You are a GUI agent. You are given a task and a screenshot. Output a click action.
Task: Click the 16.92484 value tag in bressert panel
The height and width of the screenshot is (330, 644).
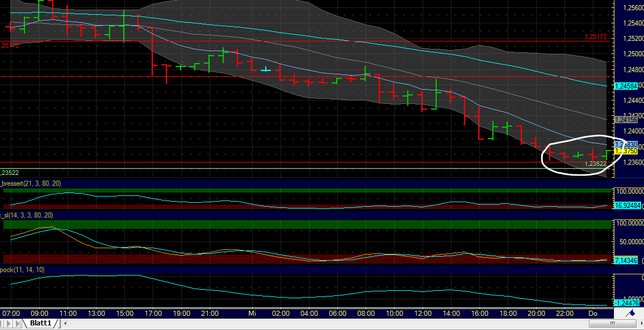626,206
